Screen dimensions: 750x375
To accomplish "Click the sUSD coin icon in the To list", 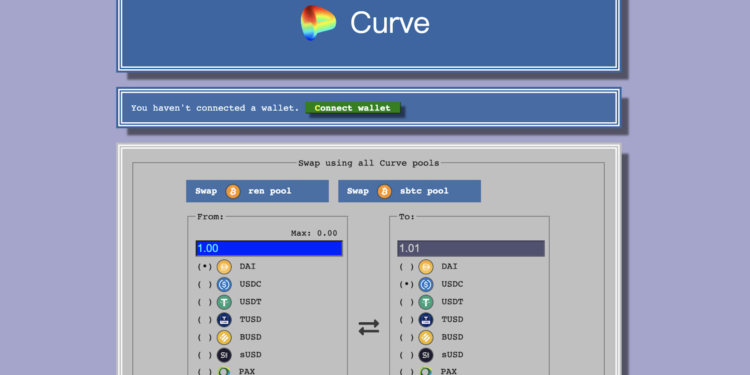I will pyautogui.click(x=426, y=355).
